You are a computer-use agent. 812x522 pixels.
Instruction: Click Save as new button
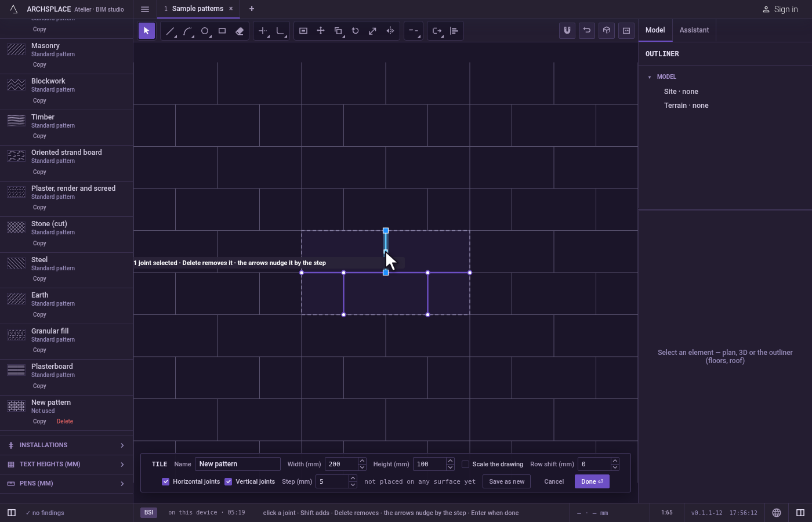click(x=507, y=481)
